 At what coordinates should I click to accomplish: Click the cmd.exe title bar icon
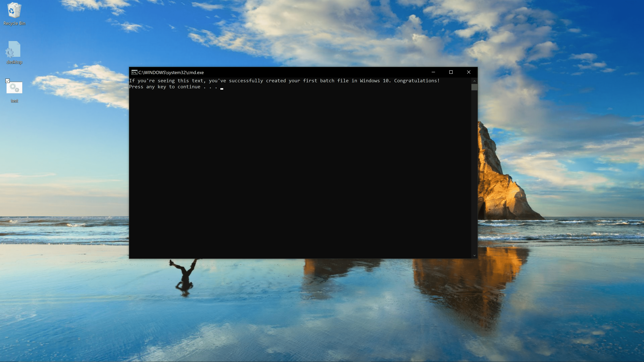coord(133,72)
